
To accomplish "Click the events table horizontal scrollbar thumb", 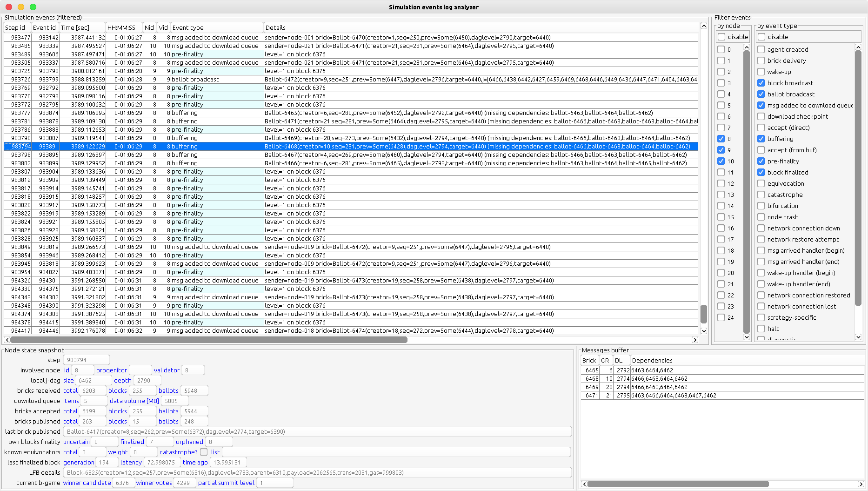I will 209,340.
